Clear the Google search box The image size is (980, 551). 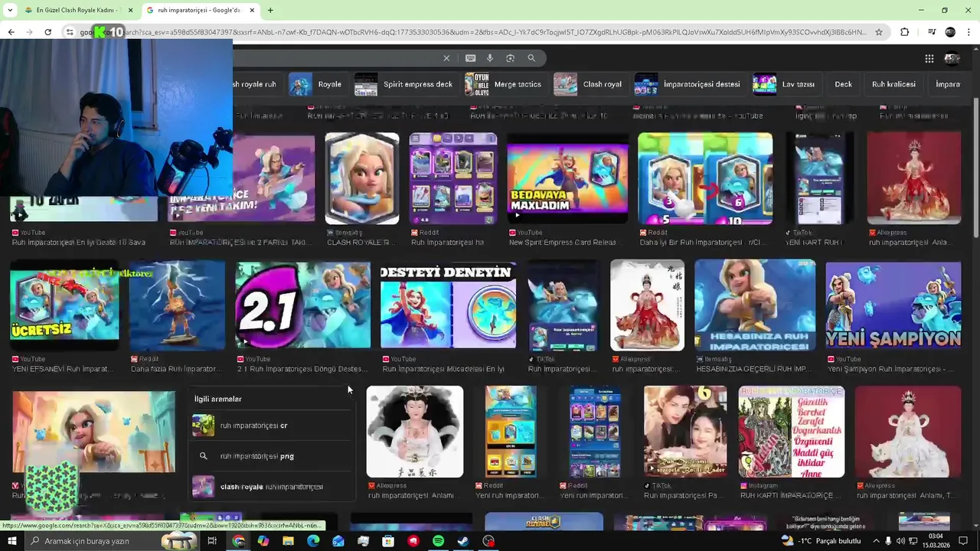point(446,58)
